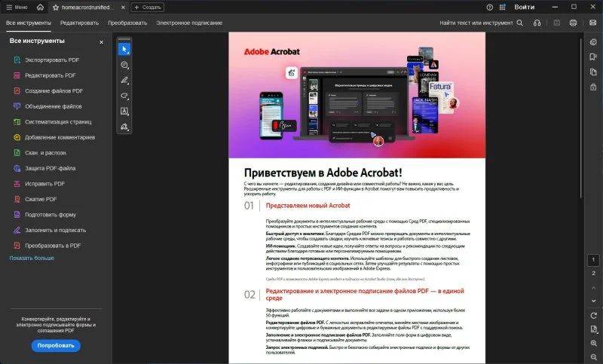
Task: Click the printer icon
Action: click(x=573, y=23)
